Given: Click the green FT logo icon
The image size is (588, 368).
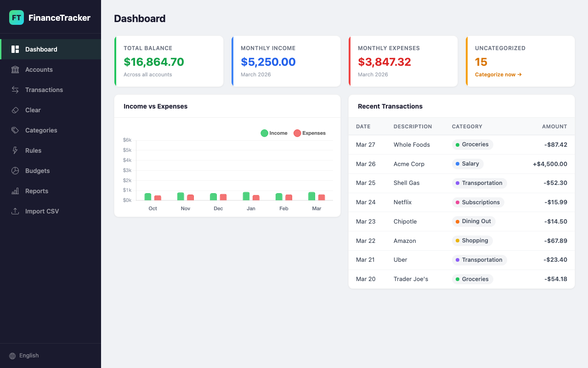Looking at the screenshot, I should [16, 17].
